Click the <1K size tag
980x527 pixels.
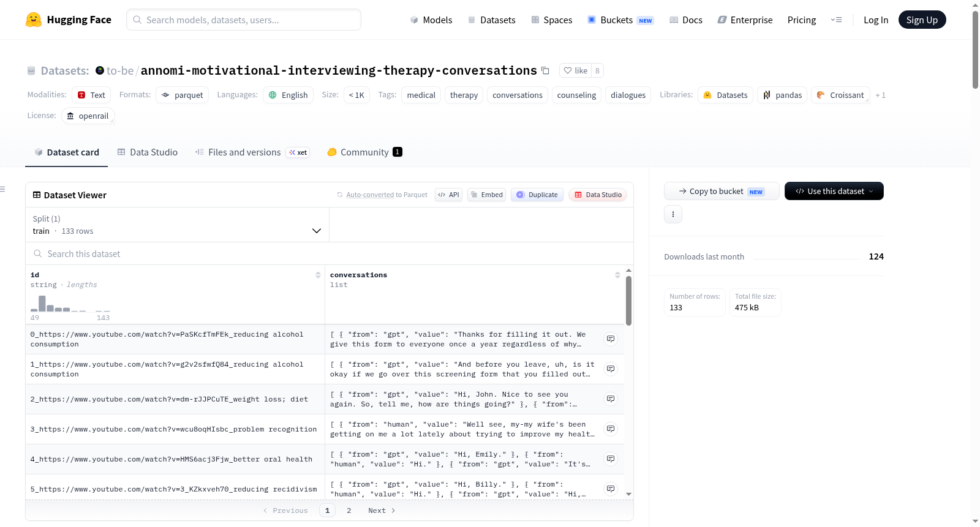point(356,95)
